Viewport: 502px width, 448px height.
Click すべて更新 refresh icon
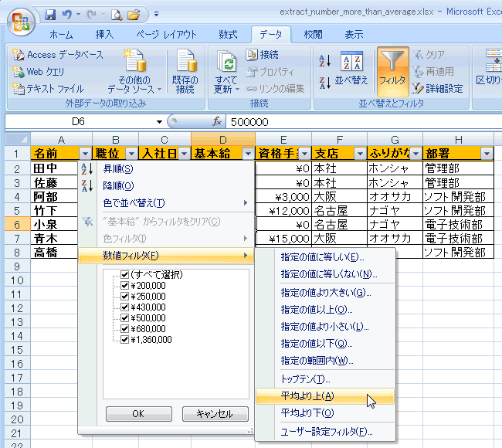point(226,61)
